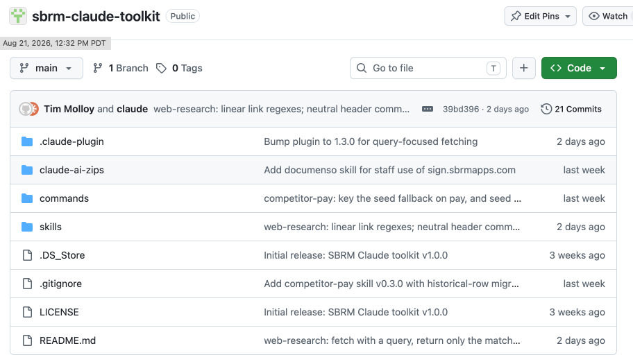
Task: Open the main branch dropdown
Action: tap(47, 68)
